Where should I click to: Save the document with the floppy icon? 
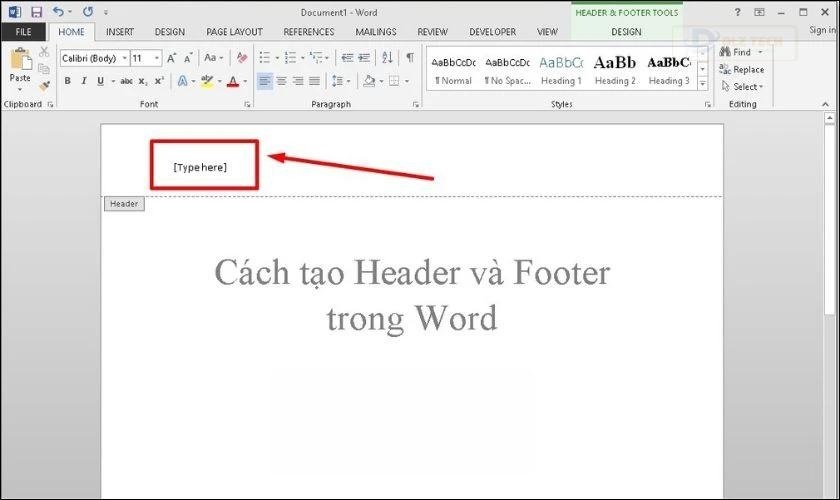[36, 12]
